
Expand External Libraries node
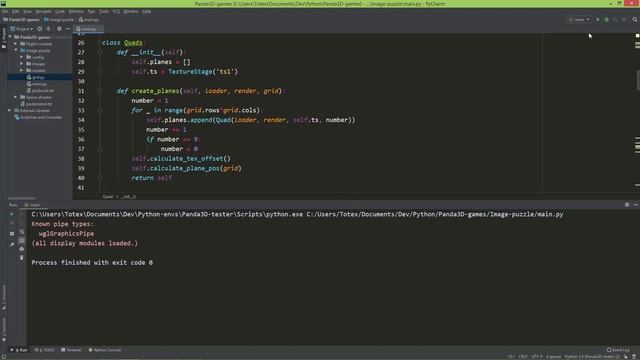coord(10,111)
